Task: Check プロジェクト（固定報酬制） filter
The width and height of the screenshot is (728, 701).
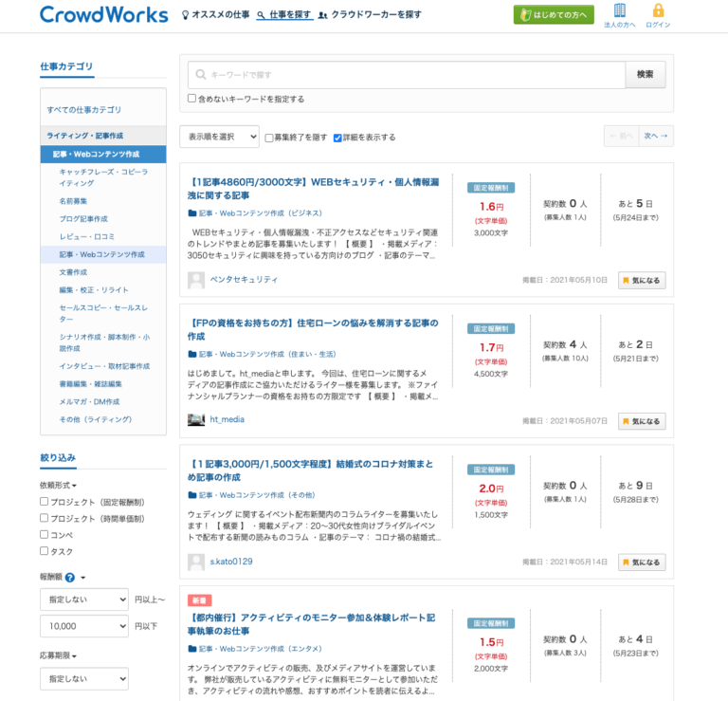Action: (x=45, y=501)
